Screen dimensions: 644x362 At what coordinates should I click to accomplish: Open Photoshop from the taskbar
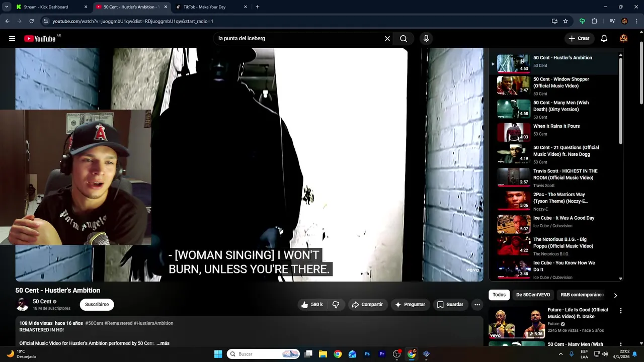tap(367, 354)
